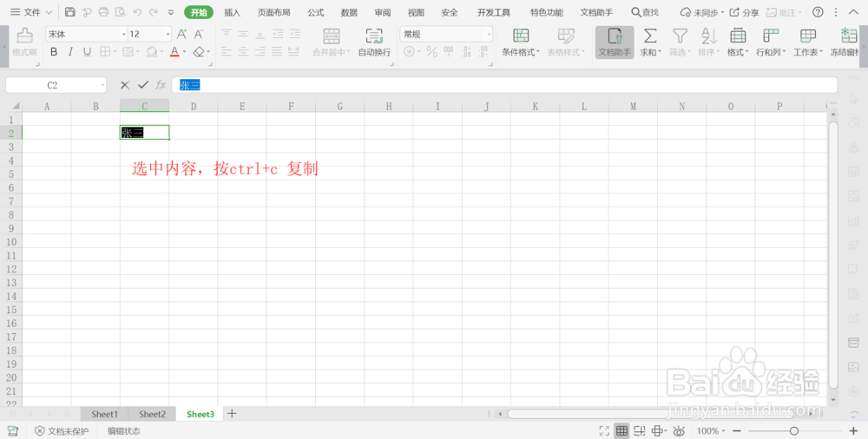Open the File (文件) menu
Screen dimensions: 868x439
click(x=31, y=12)
